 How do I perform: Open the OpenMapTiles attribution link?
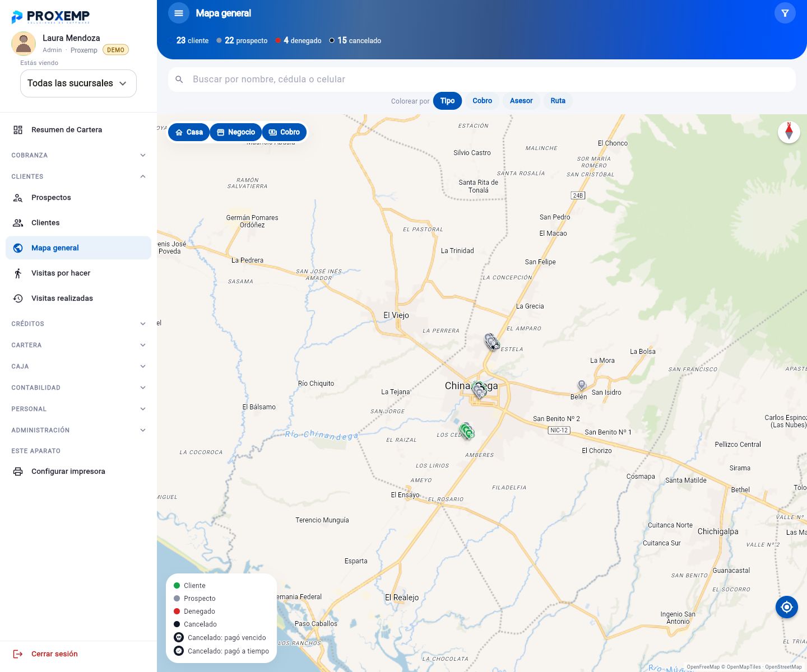[744, 667]
